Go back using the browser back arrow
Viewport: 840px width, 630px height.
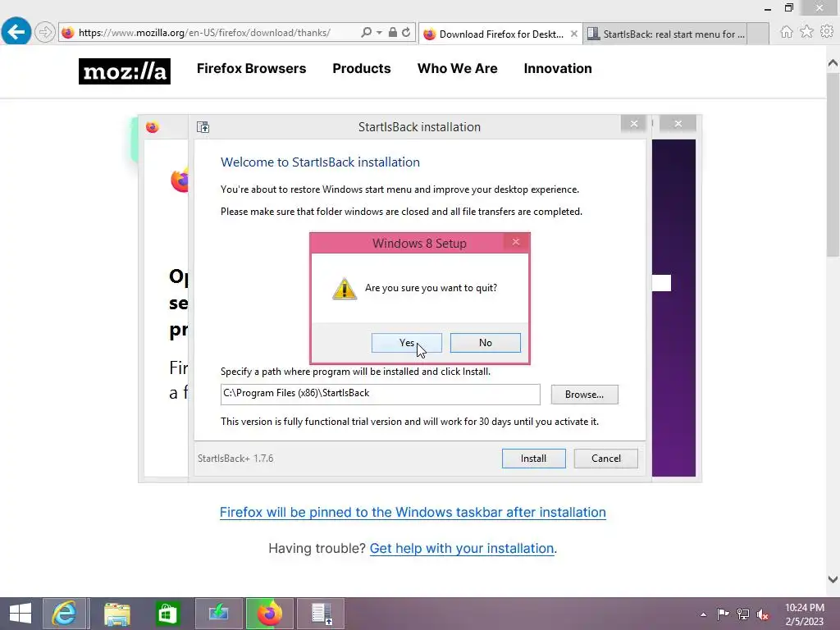(x=16, y=32)
